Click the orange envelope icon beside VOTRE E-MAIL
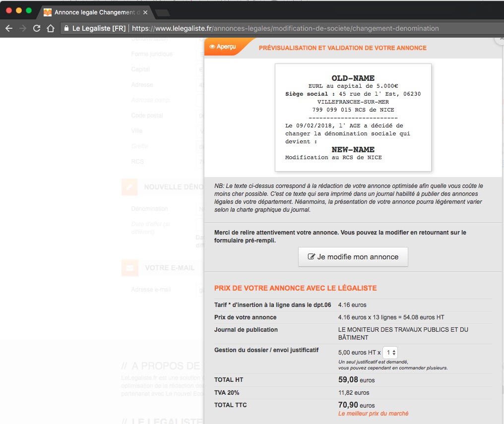This screenshot has width=504, height=424. (x=130, y=268)
